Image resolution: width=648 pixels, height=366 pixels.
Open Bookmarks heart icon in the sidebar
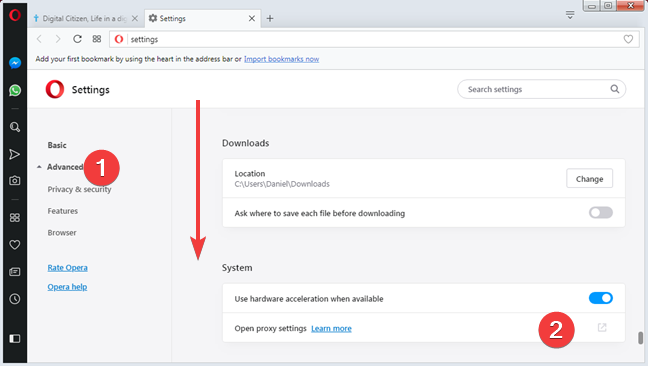14,245
